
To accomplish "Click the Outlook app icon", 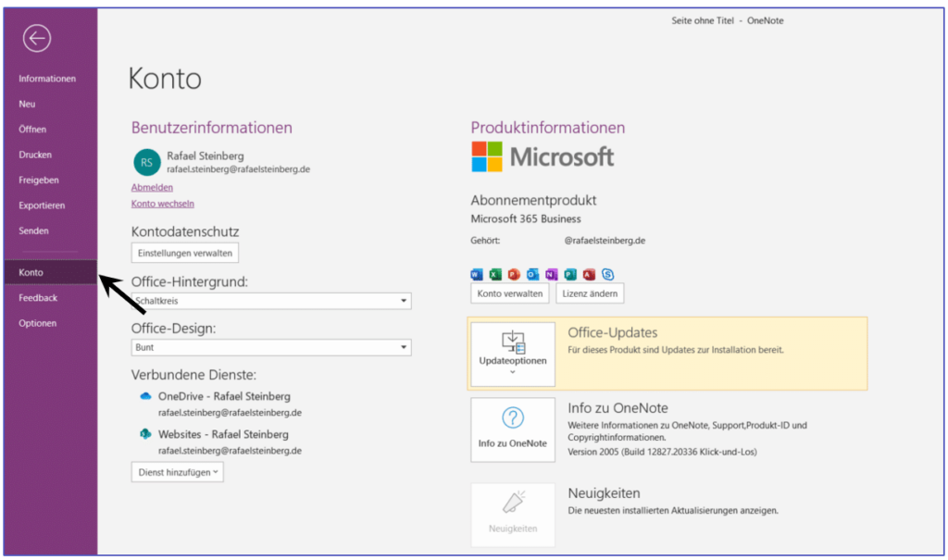I will [x=532, y=275].
